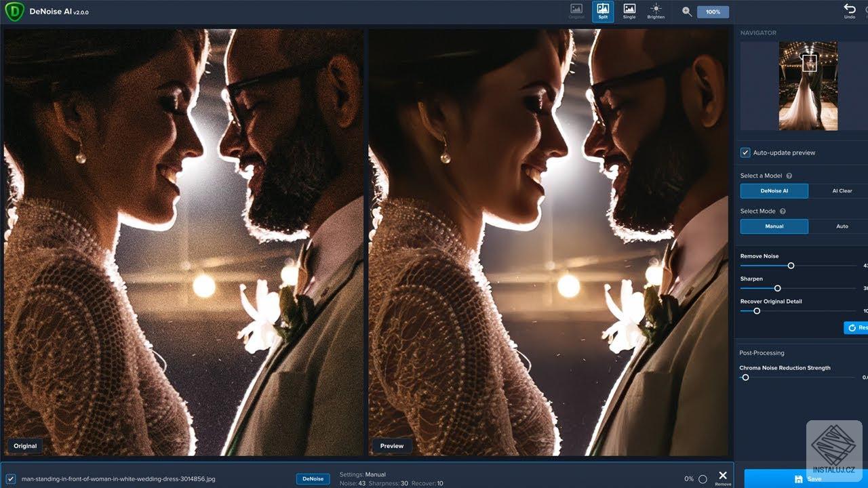The width and height of the screenshot is (868, 488).
Task: Remove the image from the list
Action: pos(723,478)
